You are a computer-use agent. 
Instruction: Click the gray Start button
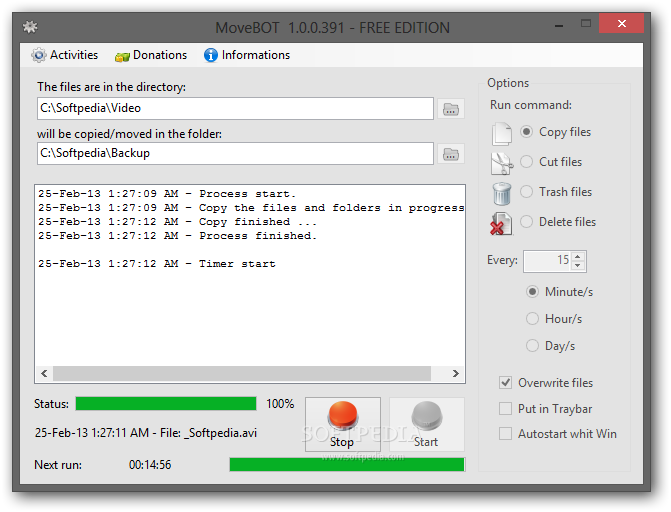[427, 424]
